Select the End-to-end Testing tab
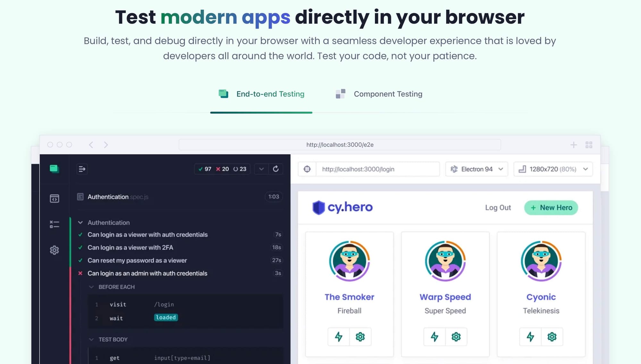Viewport: 641px width, 364px height. pos(270,94)
